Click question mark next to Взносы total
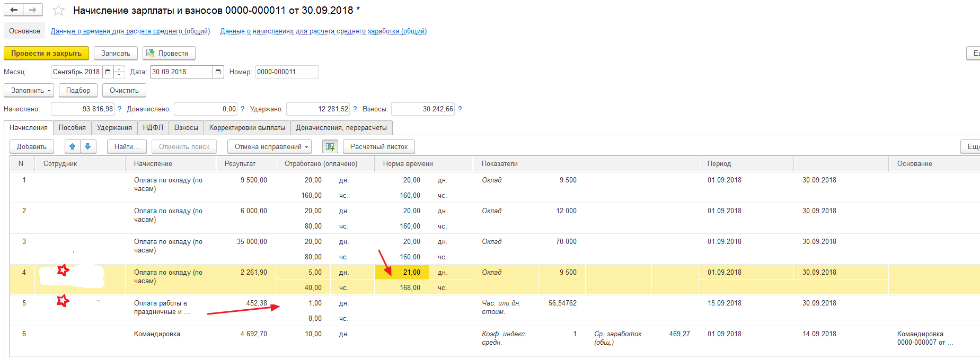 coord(460,109)
